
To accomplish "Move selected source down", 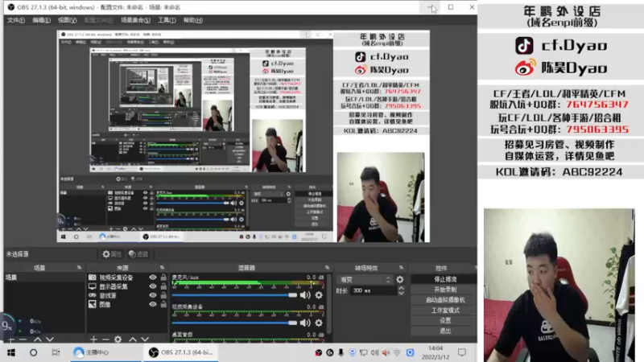I will (x=145, y=339).
